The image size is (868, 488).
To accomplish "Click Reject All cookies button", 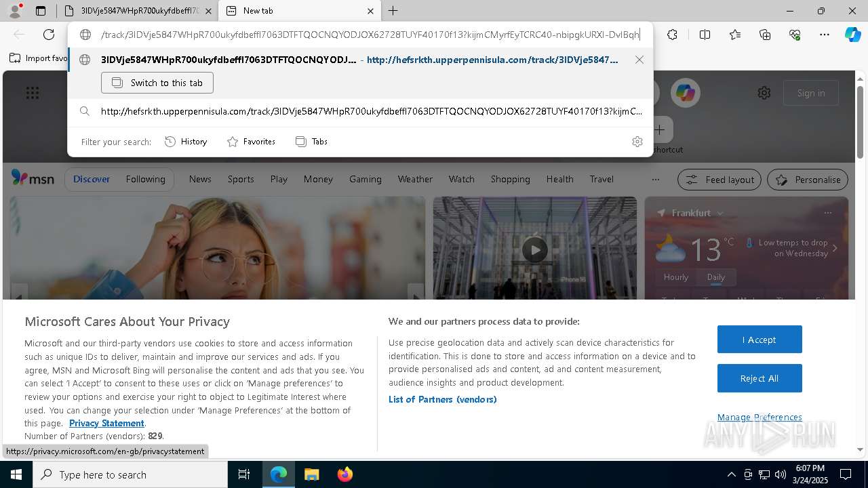I will point(759,378).
